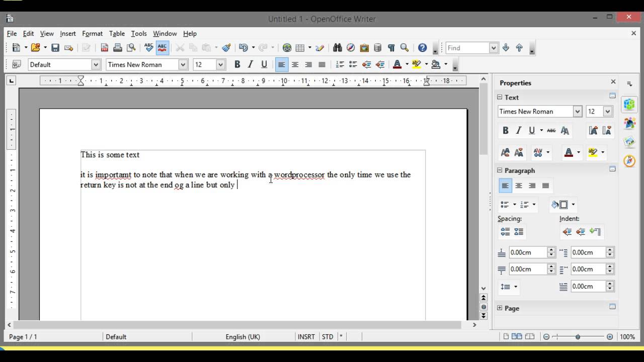Click Shadow text icon in sidebar

click(x=565, y=131)
